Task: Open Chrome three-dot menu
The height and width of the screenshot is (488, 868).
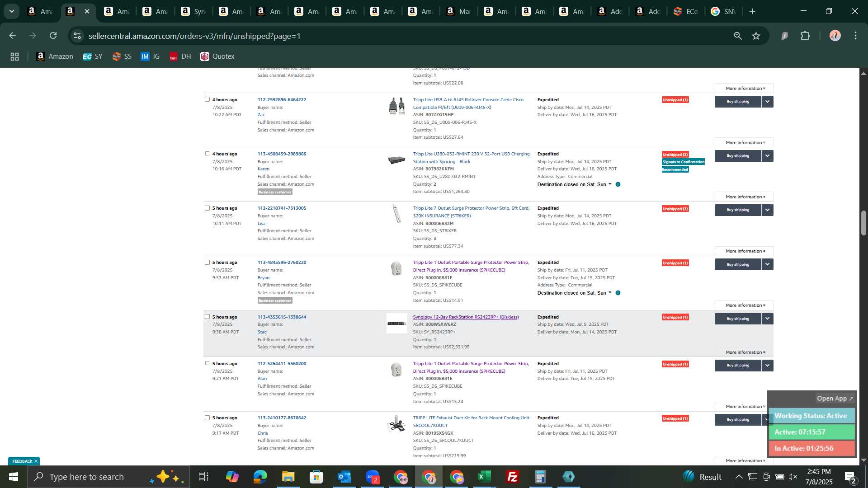Action: click(x=855, y=36)
